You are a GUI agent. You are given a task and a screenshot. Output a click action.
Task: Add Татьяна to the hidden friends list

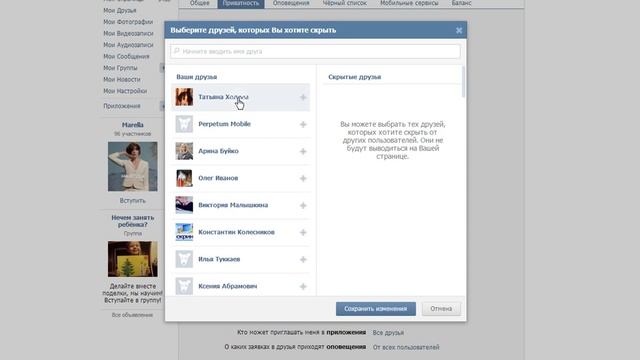point(303,97)
